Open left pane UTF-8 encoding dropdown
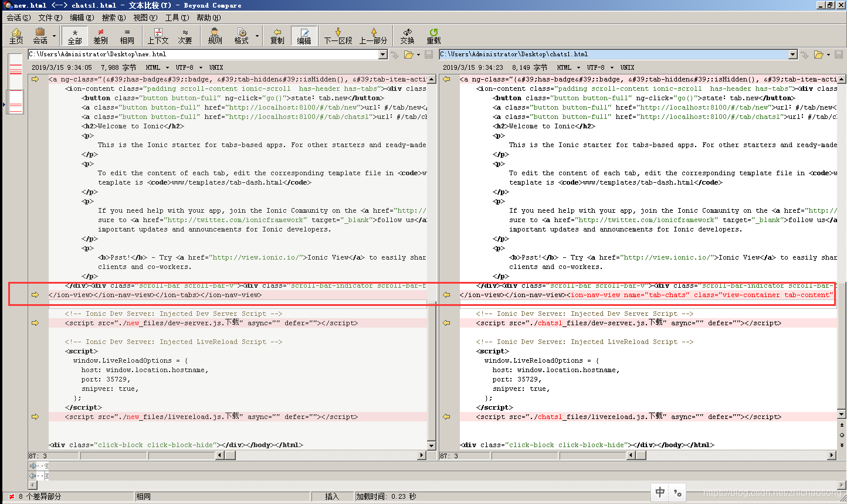Image resolution: width=847 pixels, height=504 pixels. [189, 67]
